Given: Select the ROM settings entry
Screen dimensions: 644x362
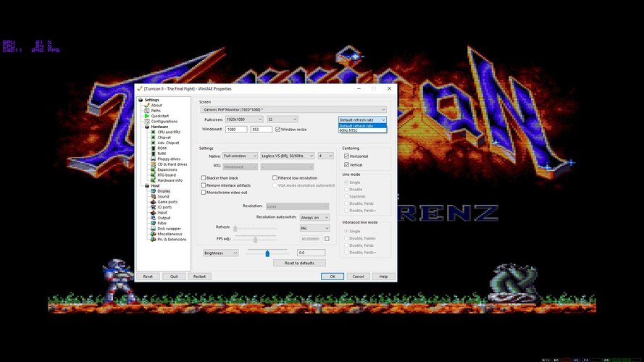Looking at the screenshot, I should (162, 148).
